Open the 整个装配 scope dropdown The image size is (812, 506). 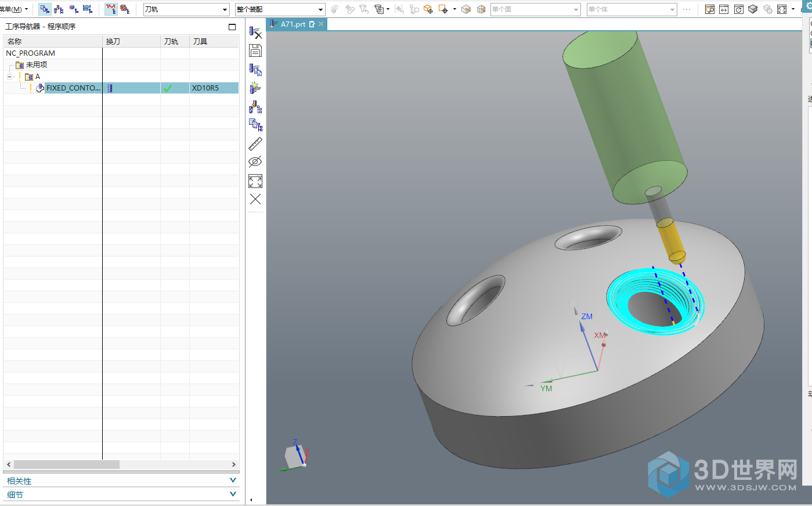point(280,9)
